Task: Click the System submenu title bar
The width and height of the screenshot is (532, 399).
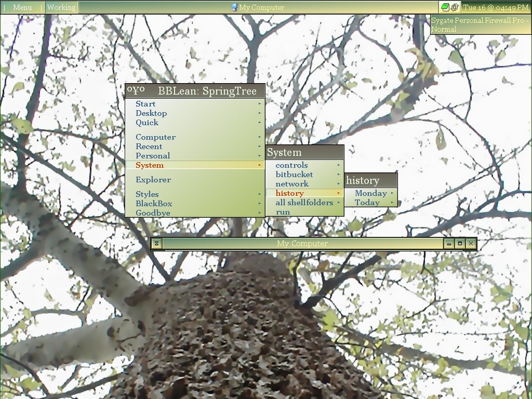Action: (304, 152)
